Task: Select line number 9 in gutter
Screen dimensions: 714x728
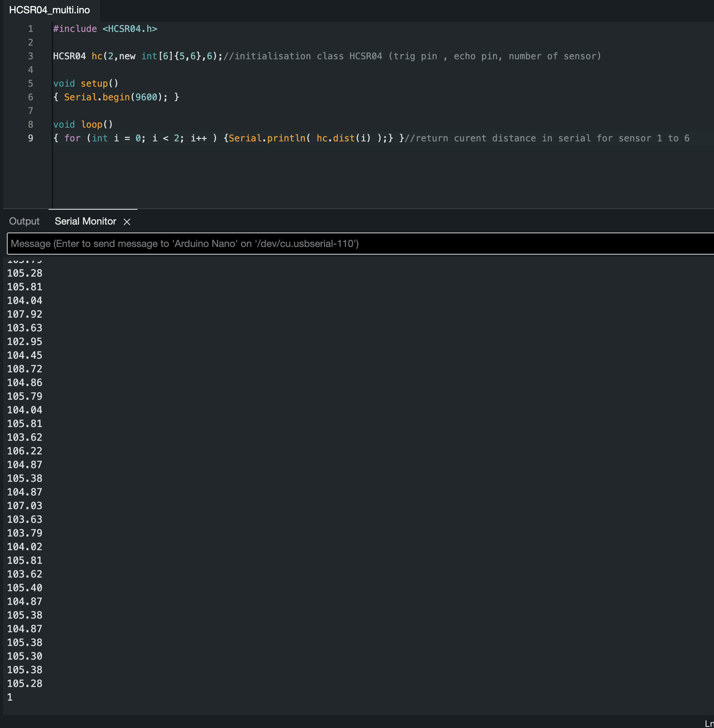Action: point(30,138)
